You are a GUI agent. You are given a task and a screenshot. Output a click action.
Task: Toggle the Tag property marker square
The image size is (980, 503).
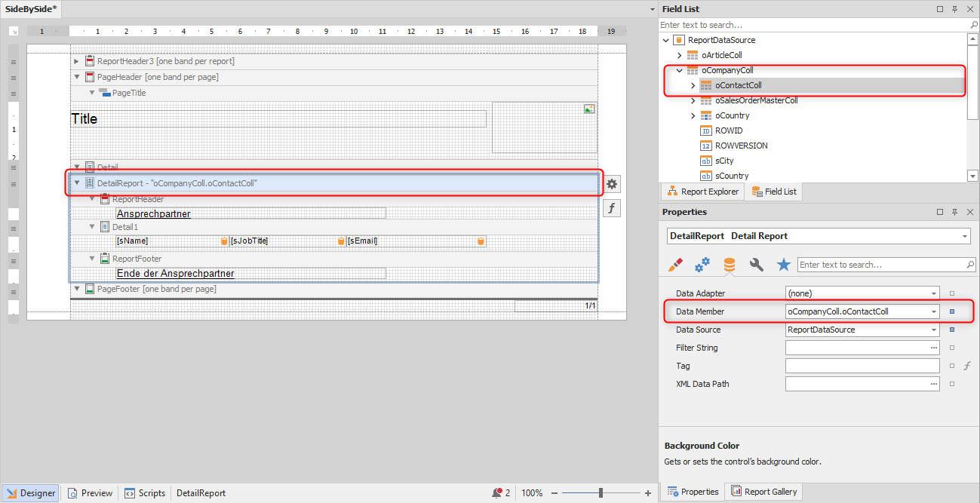952,366
